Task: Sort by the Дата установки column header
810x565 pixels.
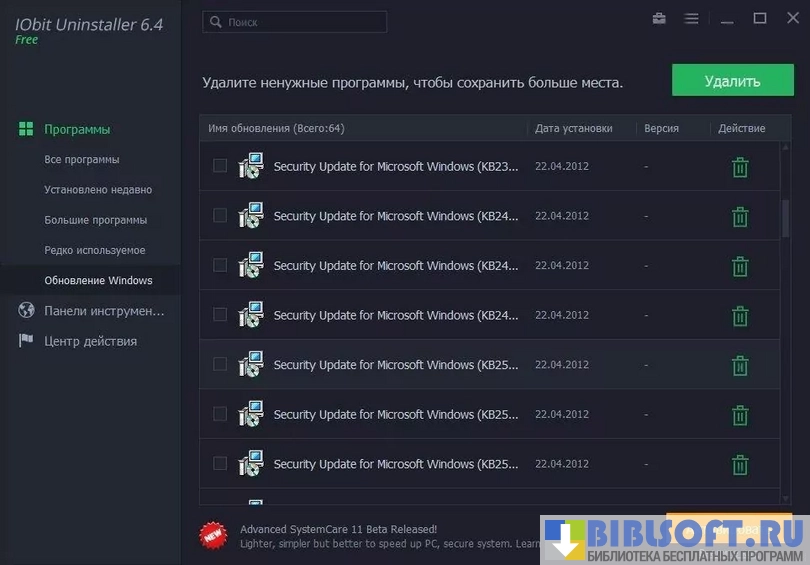Action: (573, 128)
